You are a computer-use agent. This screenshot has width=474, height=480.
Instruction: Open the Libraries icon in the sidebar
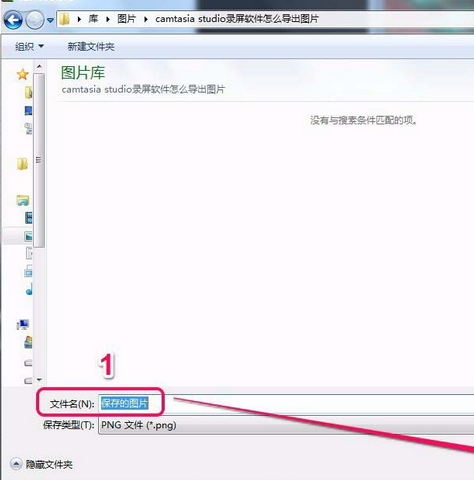coord(23,201)
